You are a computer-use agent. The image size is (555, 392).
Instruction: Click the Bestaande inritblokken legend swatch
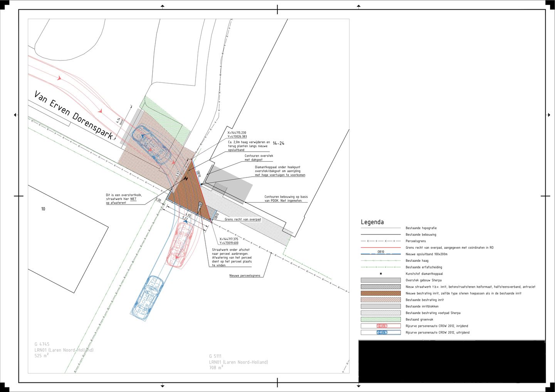coord(380,307)
